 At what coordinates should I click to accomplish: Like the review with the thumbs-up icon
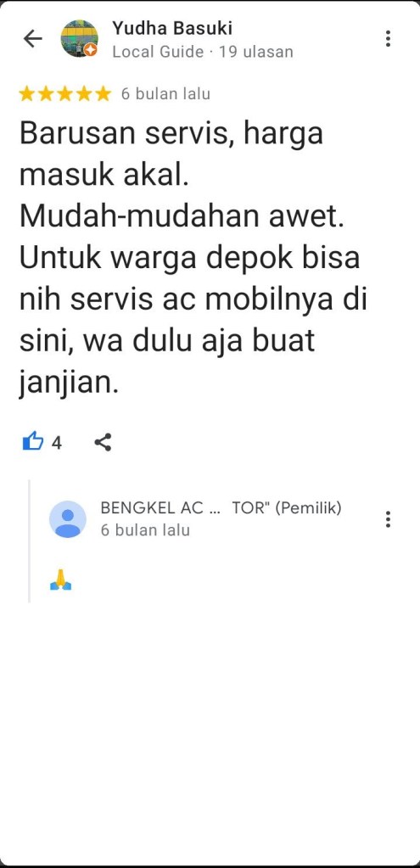click(32, 442)
